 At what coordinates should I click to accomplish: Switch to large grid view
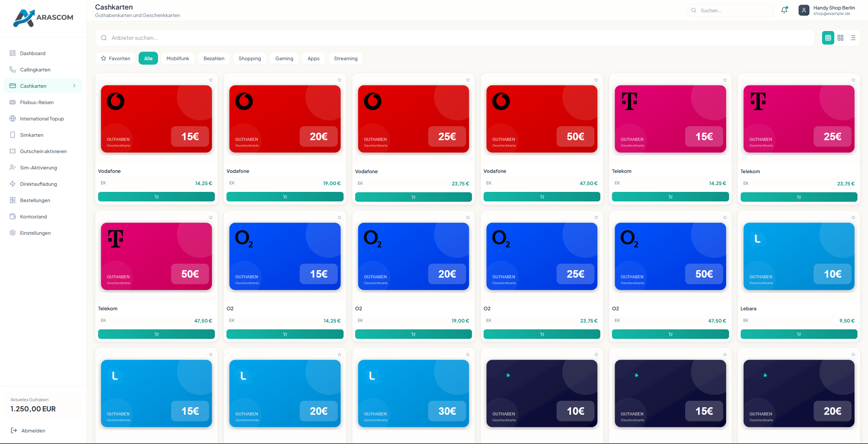(x=840, y=38)
